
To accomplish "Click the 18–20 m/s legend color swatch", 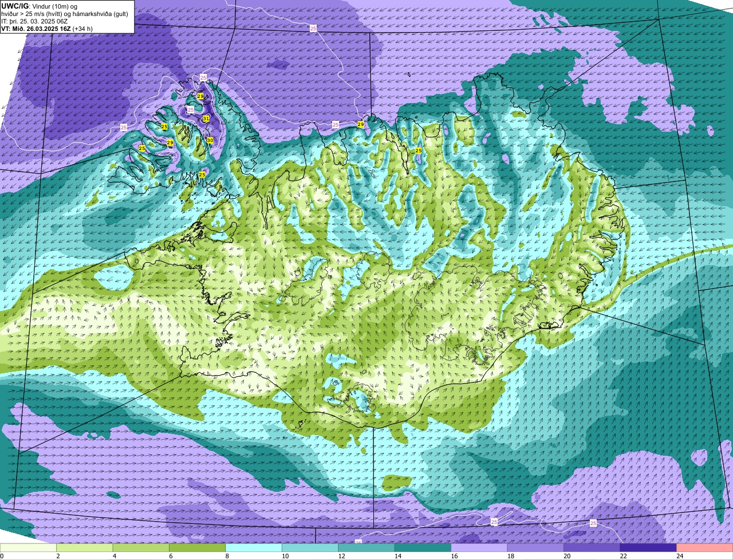I will point(536,547).
